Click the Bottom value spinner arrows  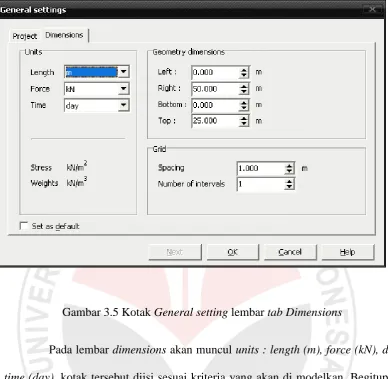244,105
